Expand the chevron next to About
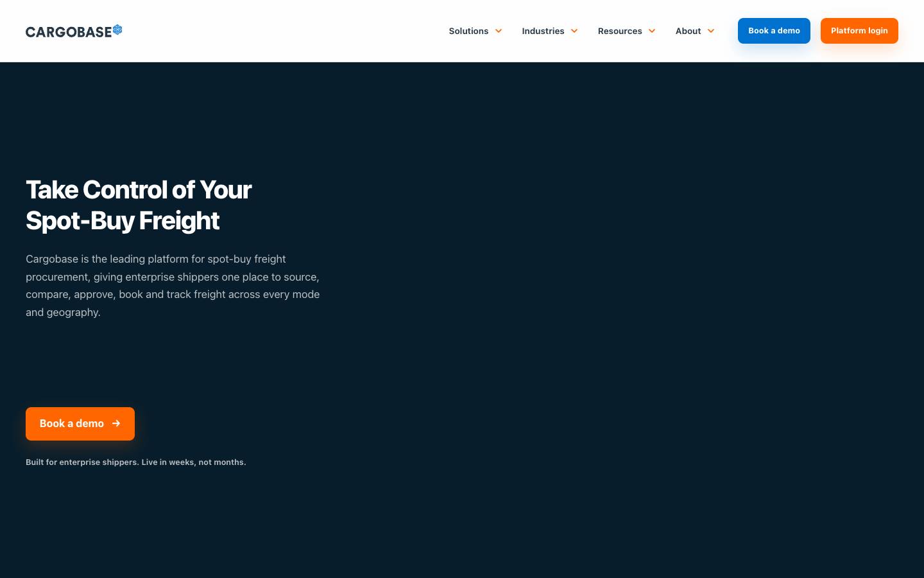924x578 pixels. coord(711,31)
